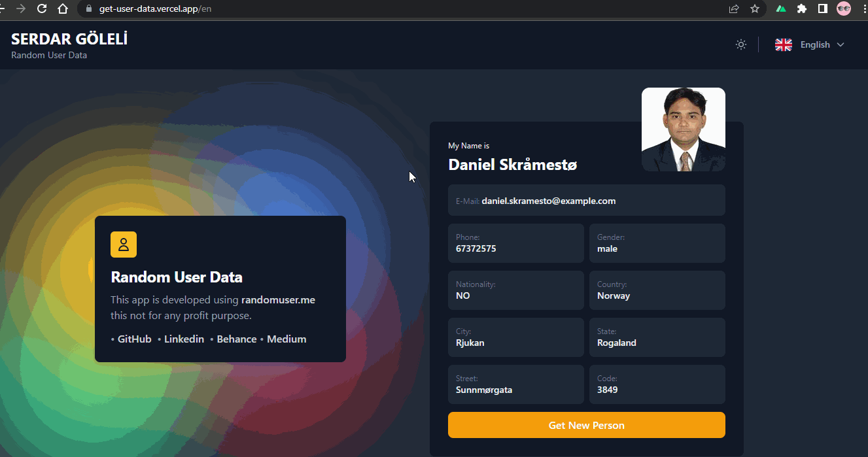
Task: Click the Get New Person button
Action: [x=587, y=425]
